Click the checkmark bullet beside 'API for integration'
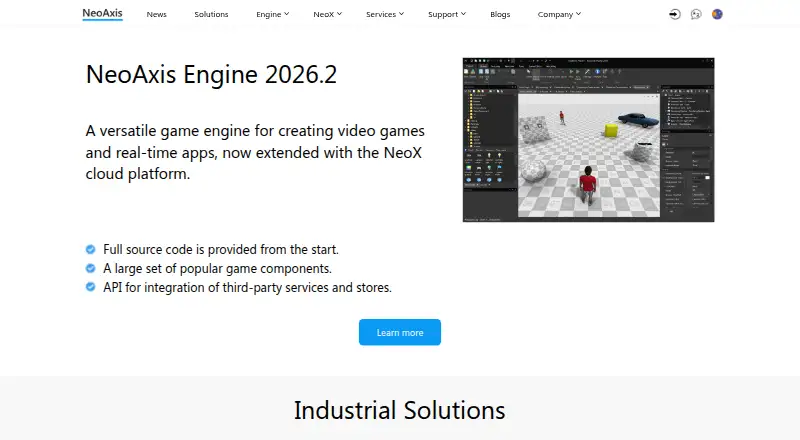This screenshot has height=440, width=800. (90, 287)
